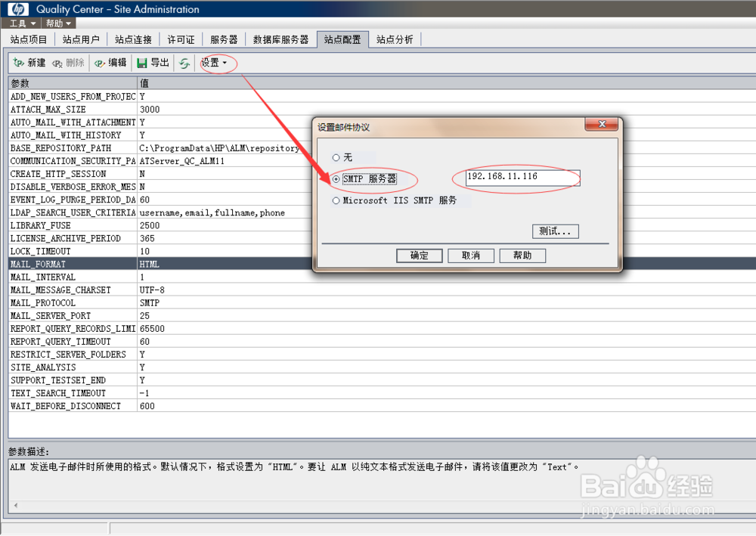Click the green refresh icon in toolbar
This screenshot has height=536, width=756.
[x=184, y=64]
